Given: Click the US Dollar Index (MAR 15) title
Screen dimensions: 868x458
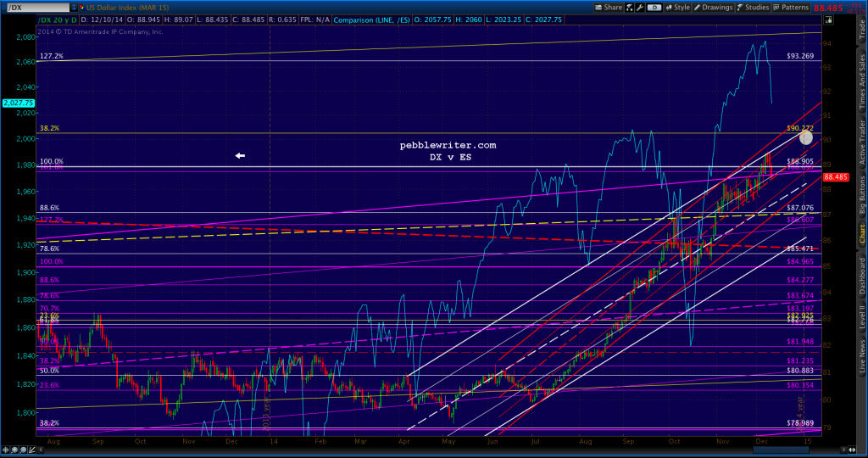Looking at the screenshot, I should click(x=127, y=8).
